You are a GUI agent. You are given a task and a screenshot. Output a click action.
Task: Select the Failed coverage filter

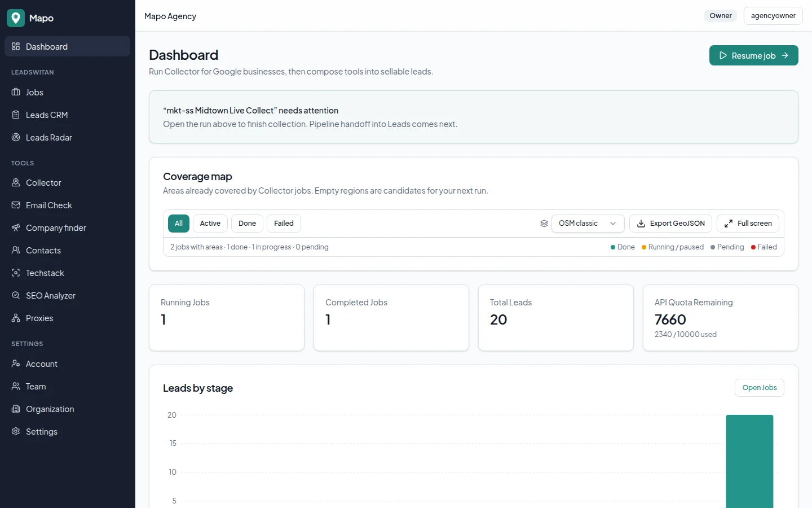click(x=284, y=224)
